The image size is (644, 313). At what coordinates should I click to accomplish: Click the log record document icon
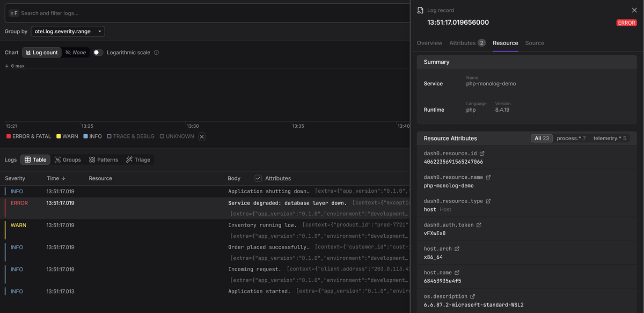click(420, 10)
